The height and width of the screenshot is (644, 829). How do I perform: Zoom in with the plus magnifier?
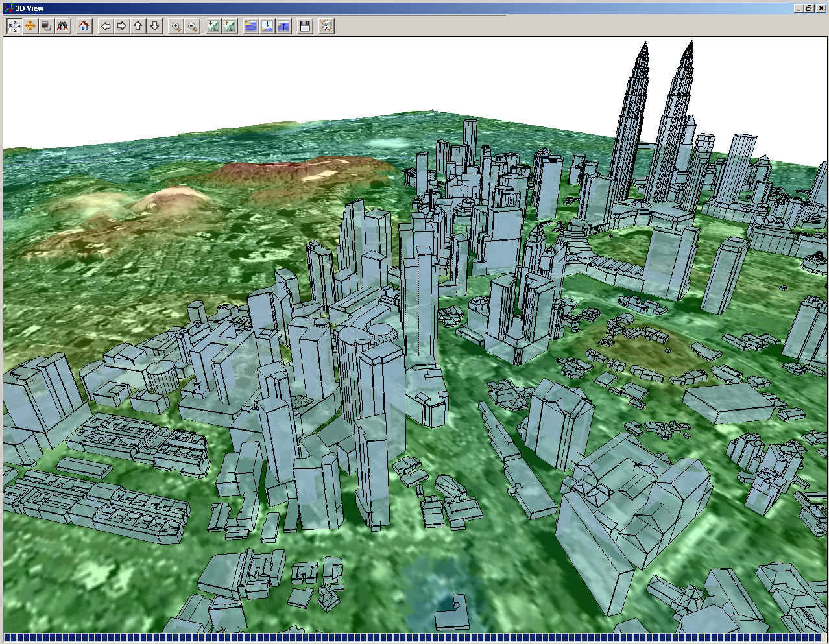point(176,26)
